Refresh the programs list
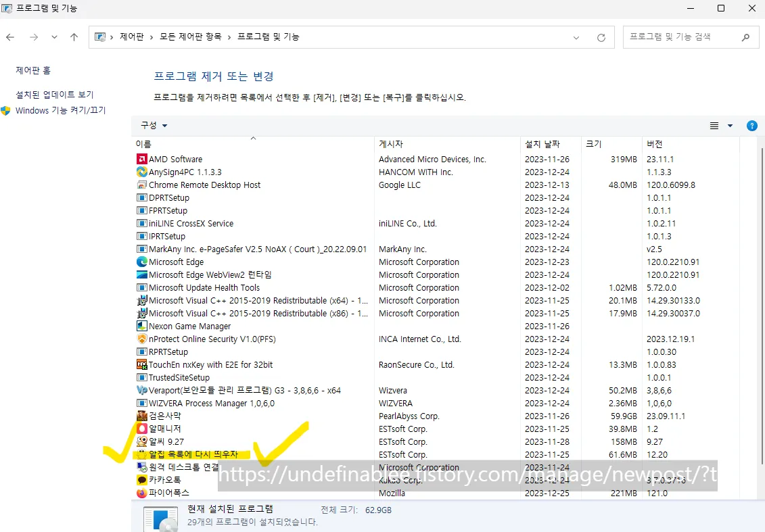 point(601,38)
